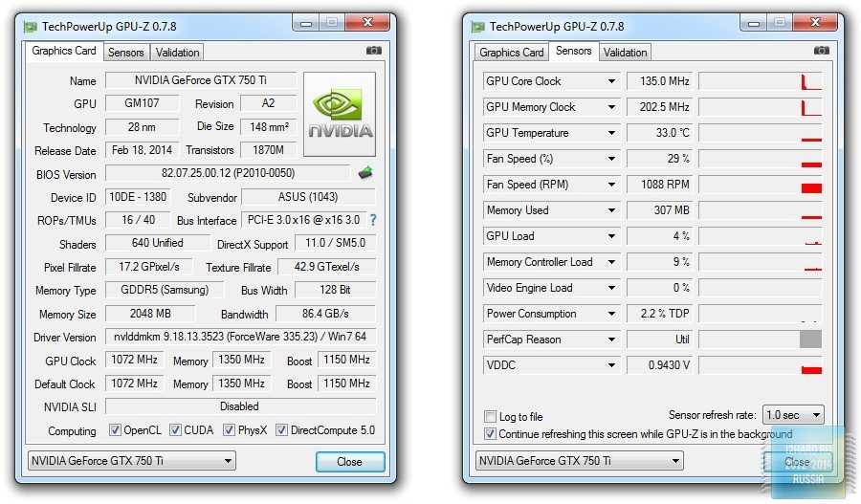Click the camera icon in the Sensors window
The height and width of the screenshot is (504, 861).
pyautogui.click(x=821, y=51)
